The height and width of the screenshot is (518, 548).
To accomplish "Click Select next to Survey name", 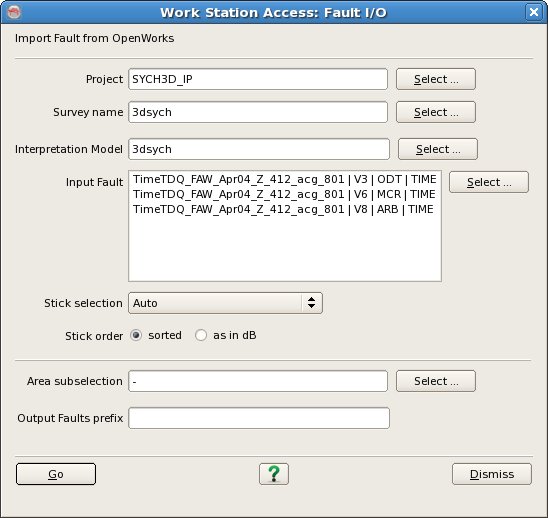I will 435,112.
